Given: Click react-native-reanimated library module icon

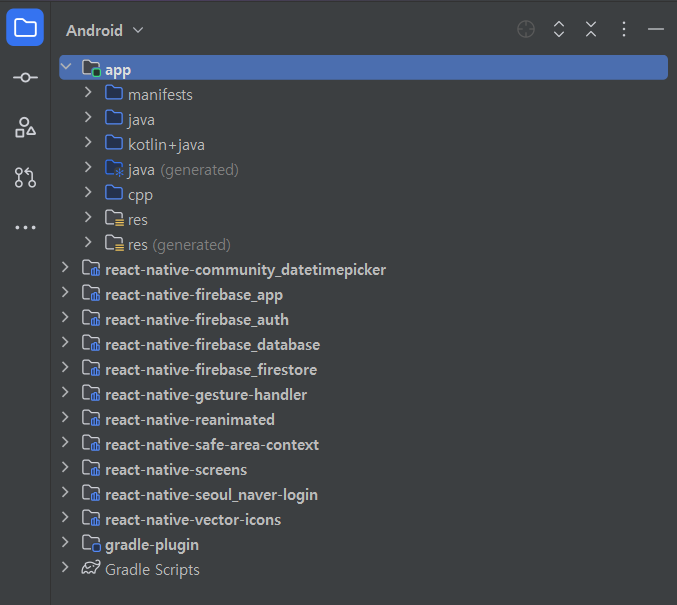Looking at the screenshot, I should tap(91, 418).
